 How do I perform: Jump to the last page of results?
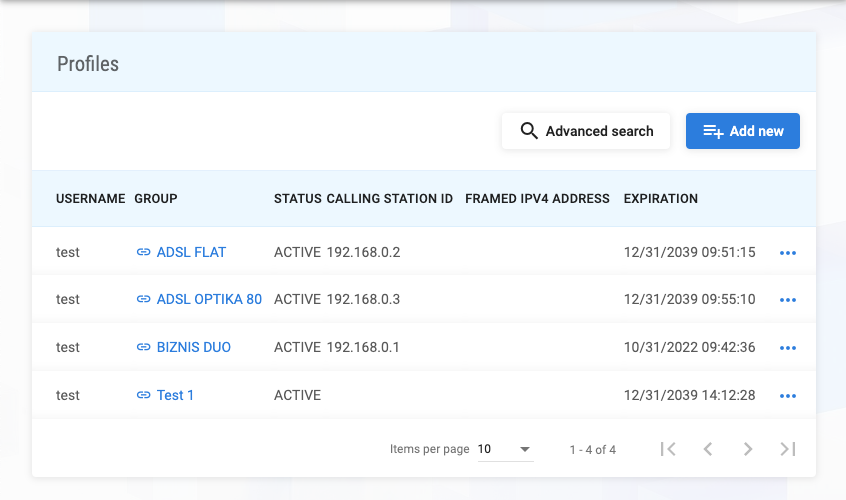pos(788,449)
